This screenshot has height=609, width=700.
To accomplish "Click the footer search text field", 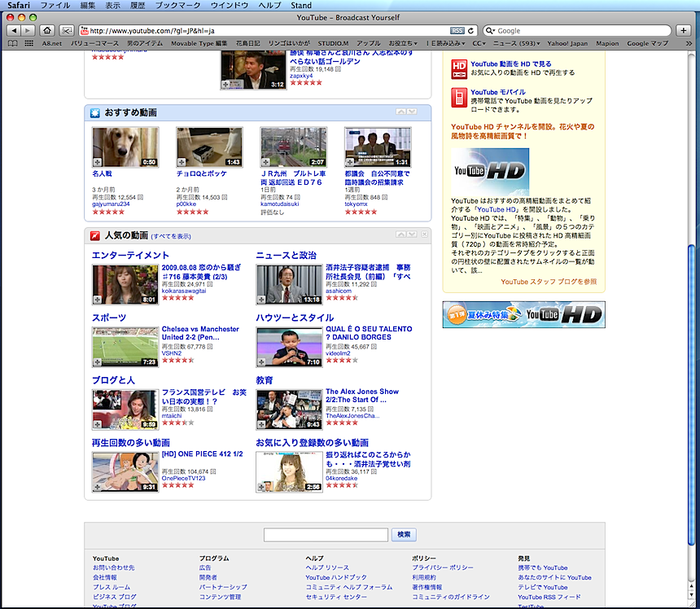I will pyautogui.click(x=326, y=534).
